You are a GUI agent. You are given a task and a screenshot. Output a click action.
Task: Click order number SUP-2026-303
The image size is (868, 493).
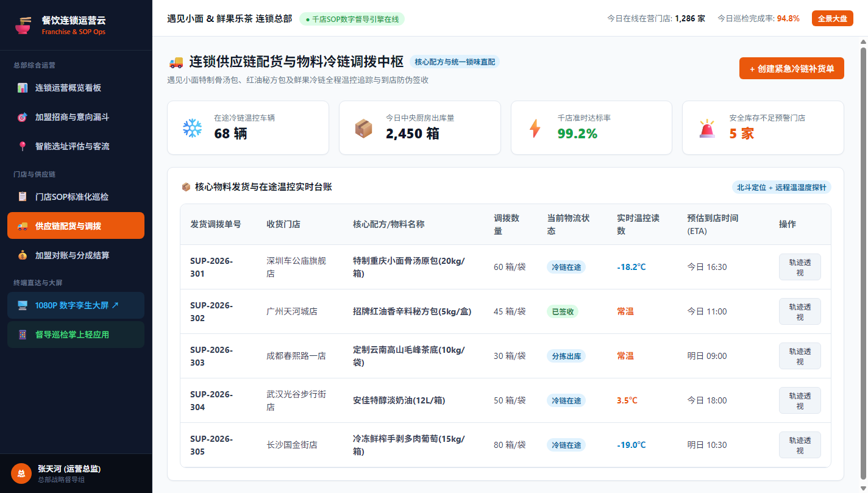point(212,356)
